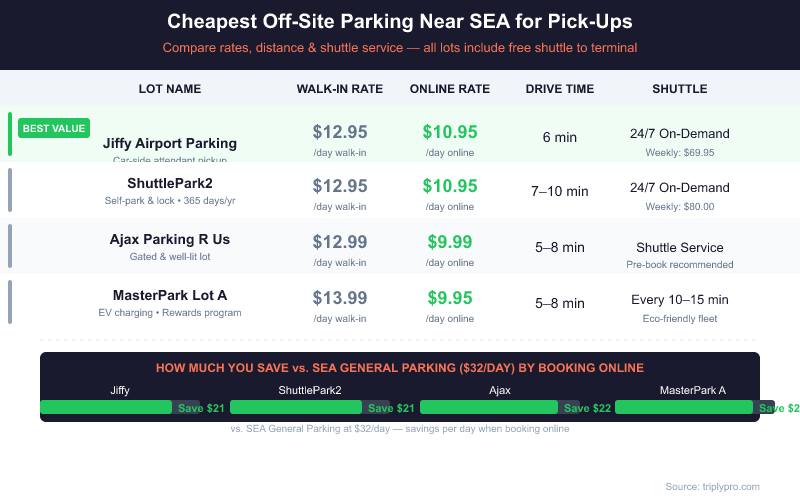
Task: Sort by the WALK-IN RATE column header
Action: [x=340, y=89]
